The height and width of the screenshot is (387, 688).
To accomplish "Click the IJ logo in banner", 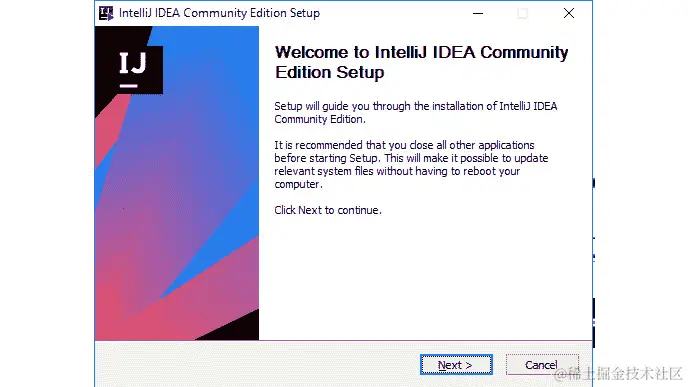I will pos(133,69).
